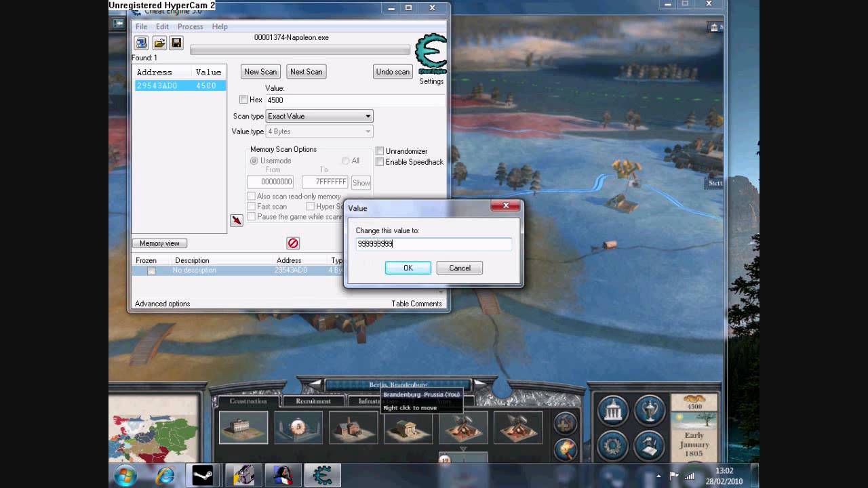Click the red arrow add-address icon
This screenshot has width=868, height=488.
coord(236,220)
